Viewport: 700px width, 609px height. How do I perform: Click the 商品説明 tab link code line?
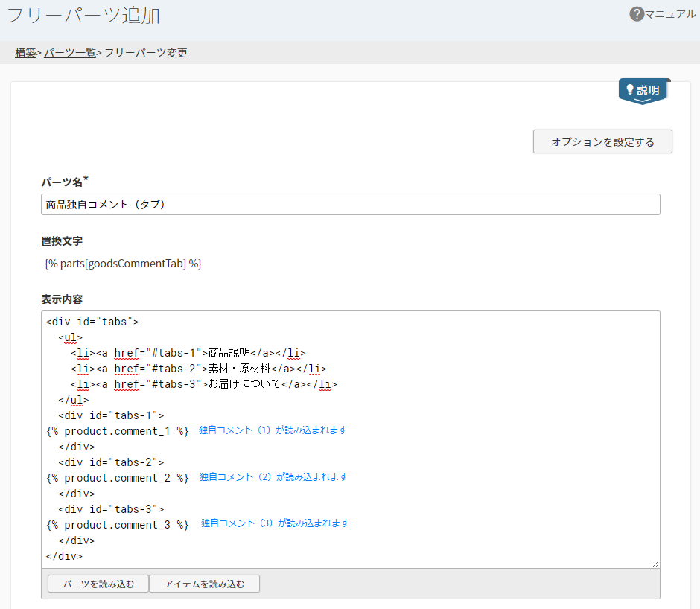coord(188,353)
